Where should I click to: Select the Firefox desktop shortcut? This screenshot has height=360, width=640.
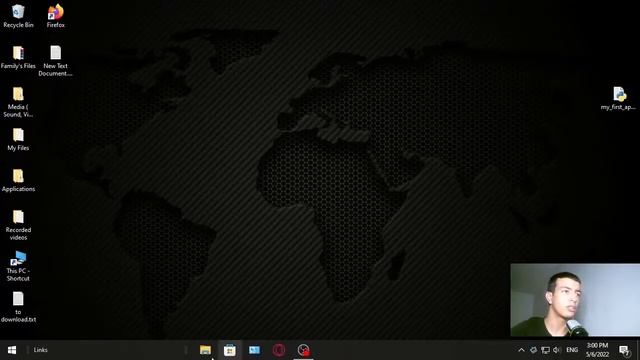click(56, 16)
